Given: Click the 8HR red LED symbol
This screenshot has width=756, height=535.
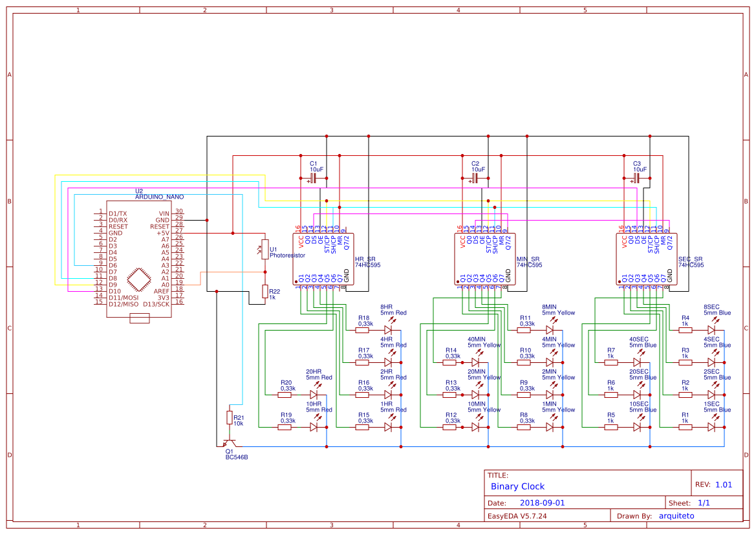Looking at the screenshot, I should tap(389, 329).
